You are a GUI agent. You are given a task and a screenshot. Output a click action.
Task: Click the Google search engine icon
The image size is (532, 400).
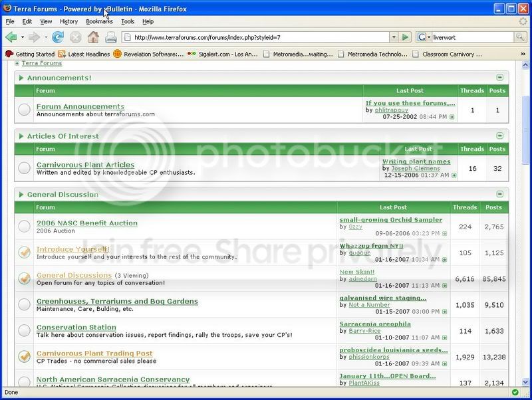(422, 37)
